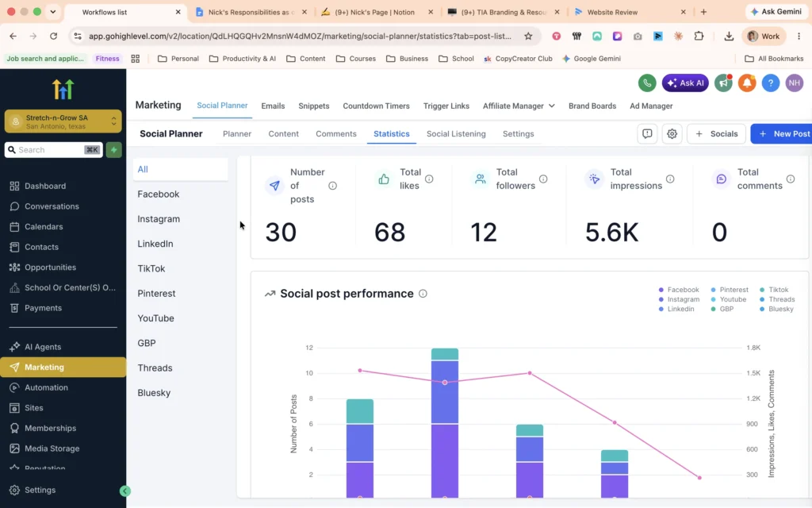Screen dimensions: 812x508
Task: Toggle Youtube series in chart legend
Action: 728,299
